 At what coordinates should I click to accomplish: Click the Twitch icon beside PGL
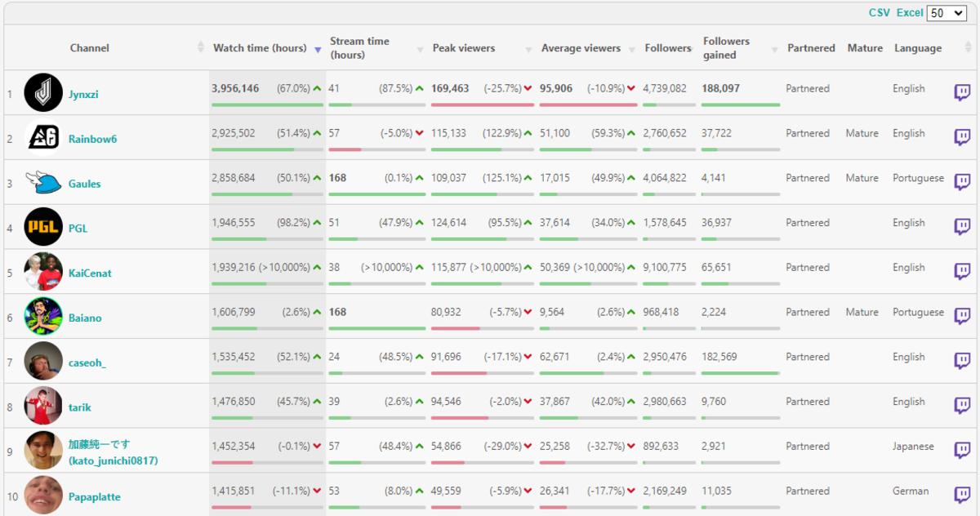click(x=962, y=227)
